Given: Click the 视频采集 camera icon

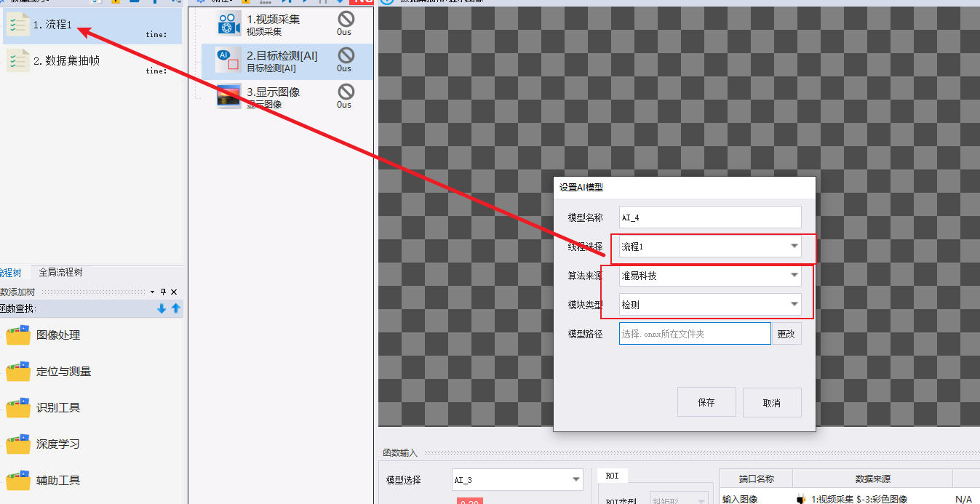Looking at the screenshot, I should pyautogui.click(x=229, y=24).
